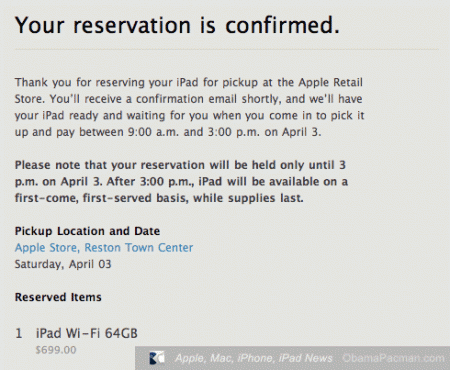The height and width of the screenshot is (370, 450).
Task: Click the quantity '1' beside the iPad item
Action: pos(19,333)
